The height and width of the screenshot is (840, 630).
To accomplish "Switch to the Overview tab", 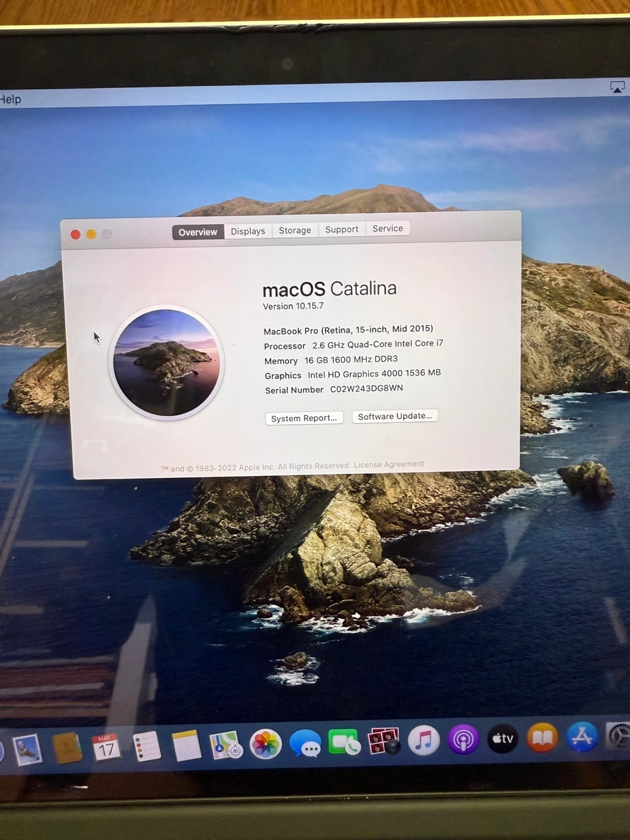I will [x=198, y=232].
